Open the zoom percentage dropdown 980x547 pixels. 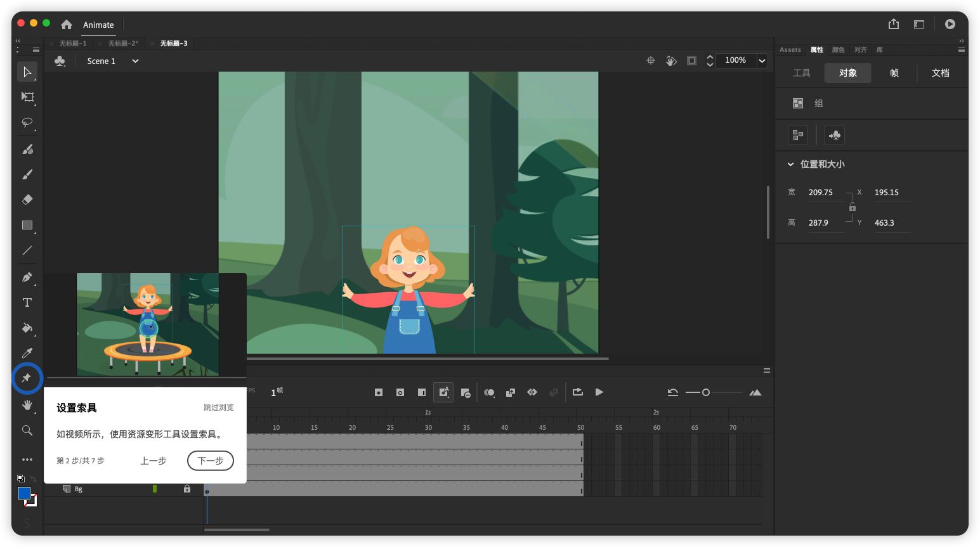click(762, 61)
